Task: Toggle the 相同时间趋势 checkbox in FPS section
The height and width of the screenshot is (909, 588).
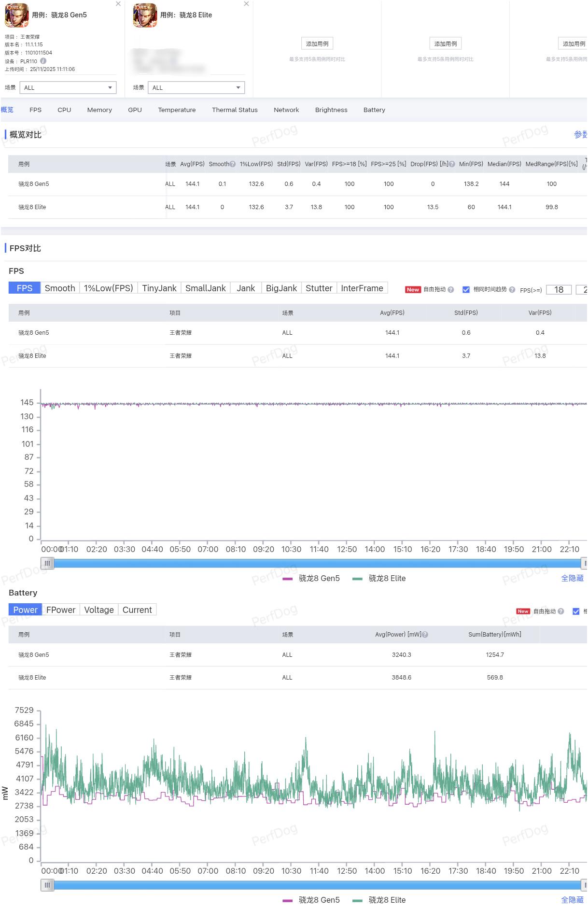Action: [x=466, y=290]
